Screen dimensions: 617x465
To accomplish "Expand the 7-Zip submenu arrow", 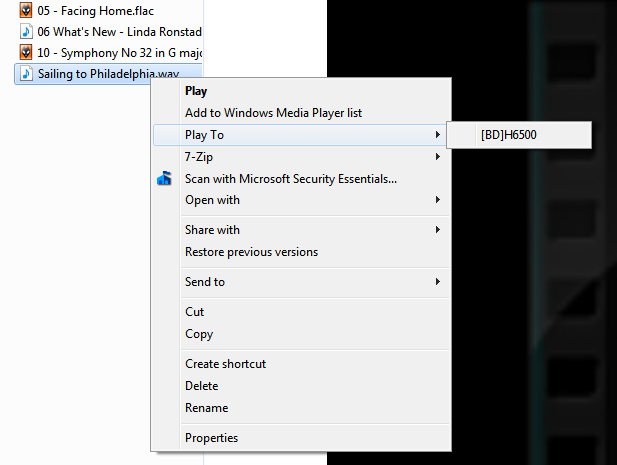I will [x=438, y=157].
